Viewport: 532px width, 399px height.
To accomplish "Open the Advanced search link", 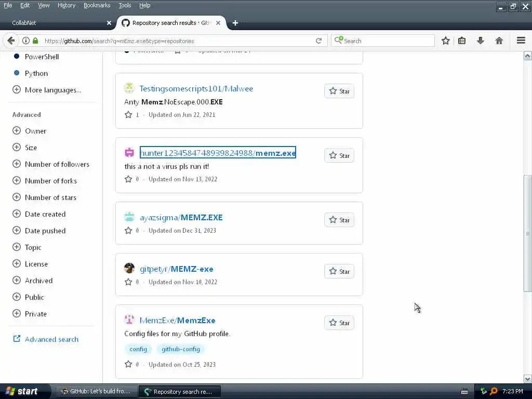I will (51, 339).
